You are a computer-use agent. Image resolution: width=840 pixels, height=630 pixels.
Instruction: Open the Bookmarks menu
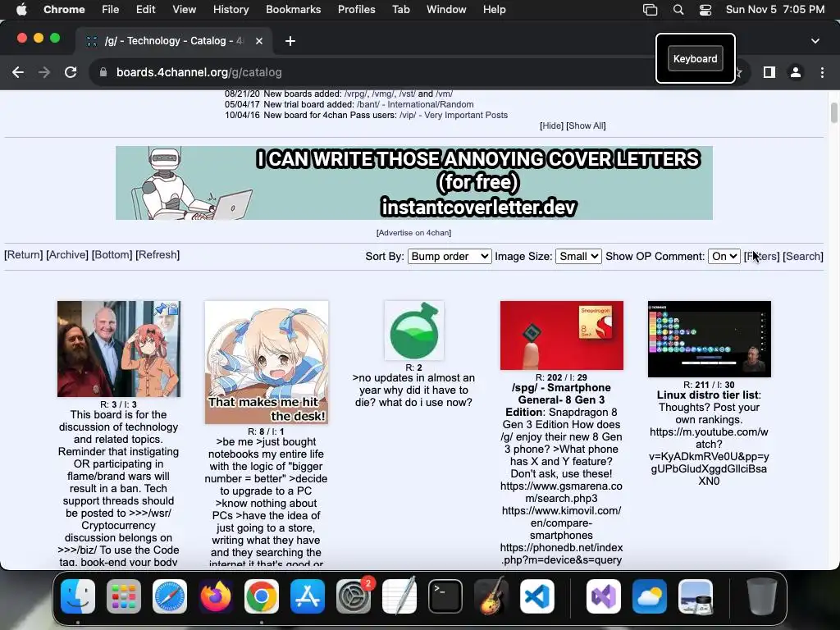click(x=293, y=9)
